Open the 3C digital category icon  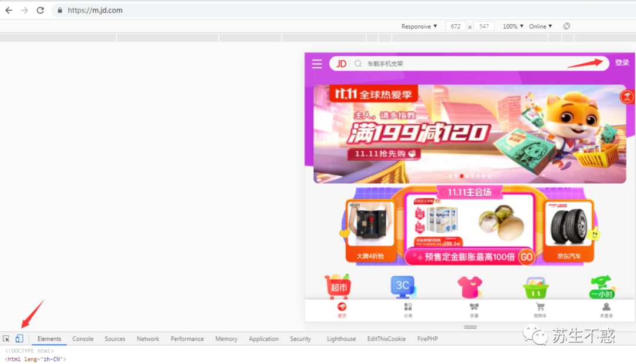pyautogui.click(x=402, y=286)
